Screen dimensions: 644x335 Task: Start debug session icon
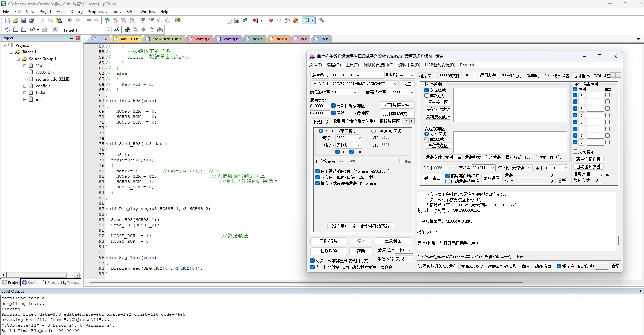coord(256,20)
